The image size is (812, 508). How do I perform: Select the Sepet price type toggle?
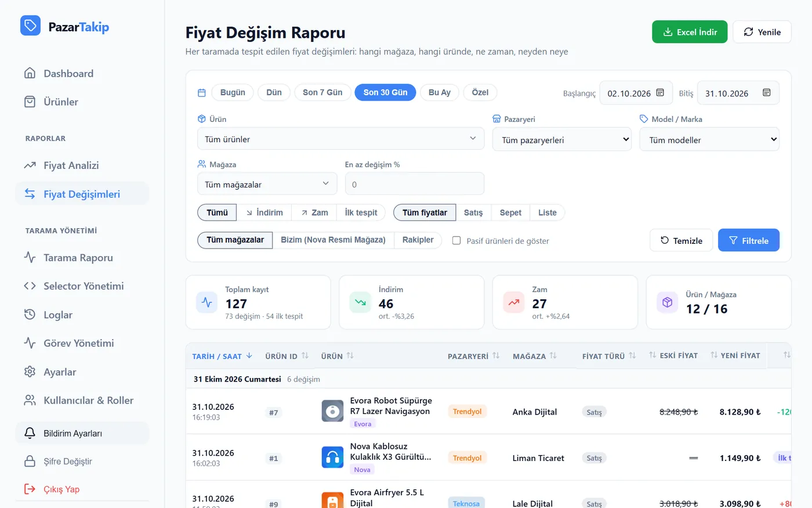[510, 212]
